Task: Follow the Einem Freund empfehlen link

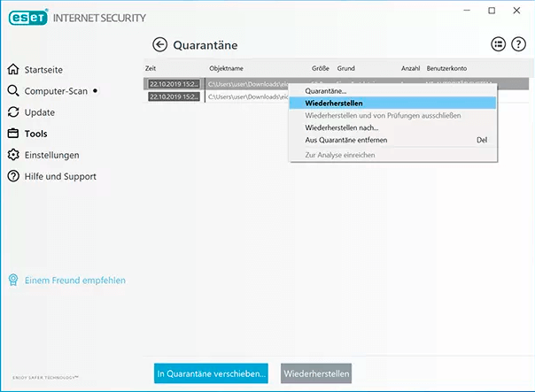Action: coord(75,281)
